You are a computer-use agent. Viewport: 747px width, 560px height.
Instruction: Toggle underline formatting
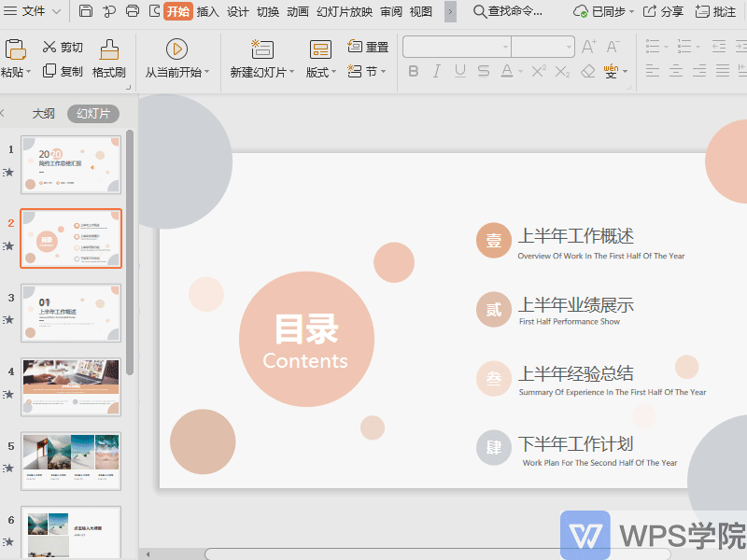458,70
